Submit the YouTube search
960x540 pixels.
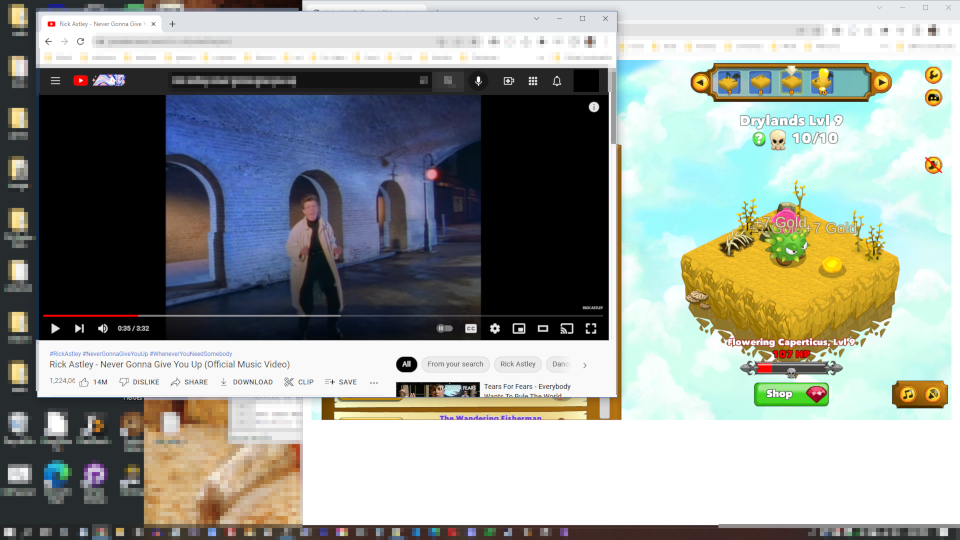coord(448,81)
